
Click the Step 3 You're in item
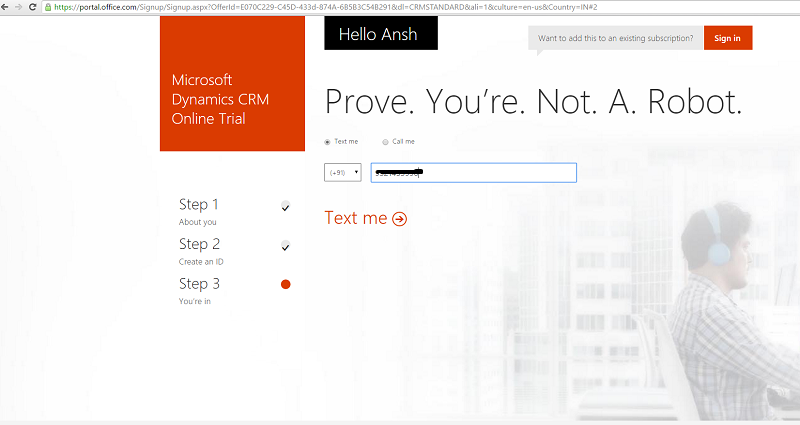pyautogui.click(x=197, y=290)
